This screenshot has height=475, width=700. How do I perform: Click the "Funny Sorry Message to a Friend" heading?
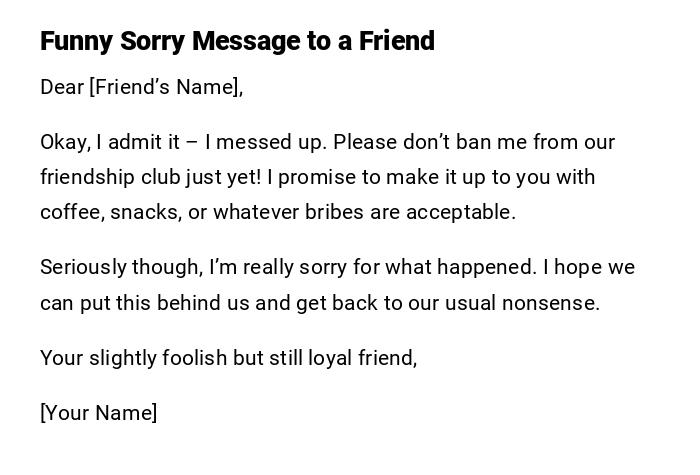click(237, 42)
